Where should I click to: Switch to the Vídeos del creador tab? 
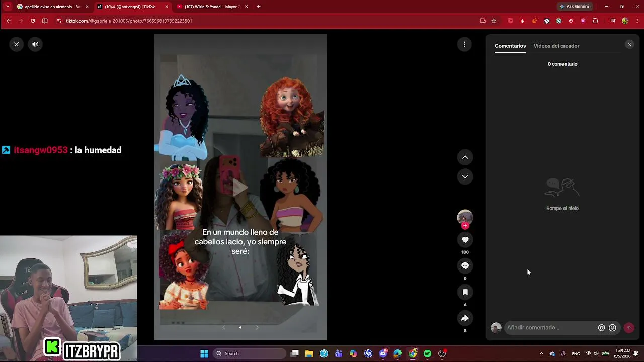click(556, 46)
